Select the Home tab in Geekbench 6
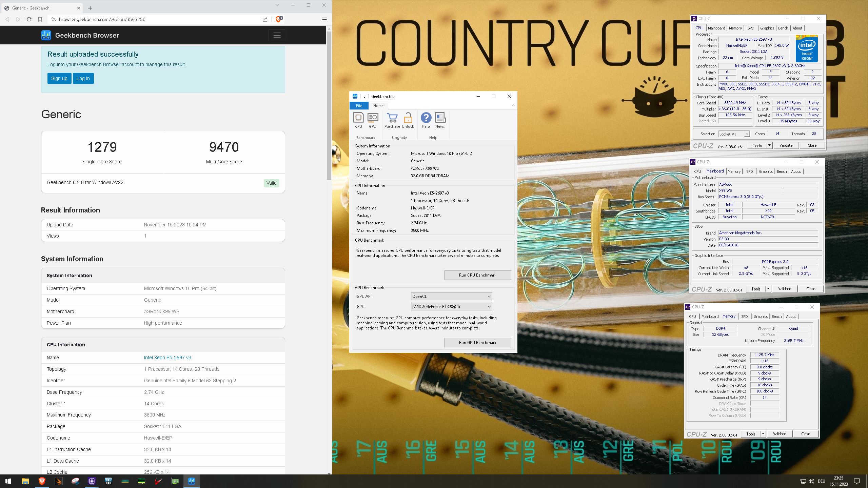Viewport: 868px width, 488px height. [x=378, y=106]
